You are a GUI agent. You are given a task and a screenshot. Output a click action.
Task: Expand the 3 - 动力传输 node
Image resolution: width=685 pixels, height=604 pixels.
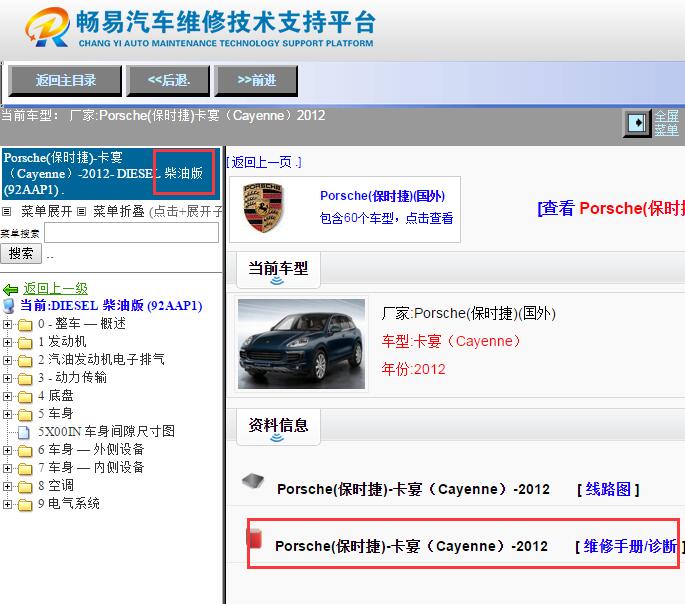[7, 378]
